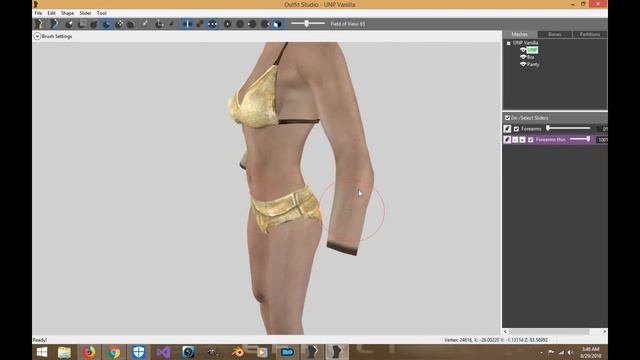Toggle the highlighted cube render-mode icon
This screenshot has height=360, width=640.
click(278, 24)
